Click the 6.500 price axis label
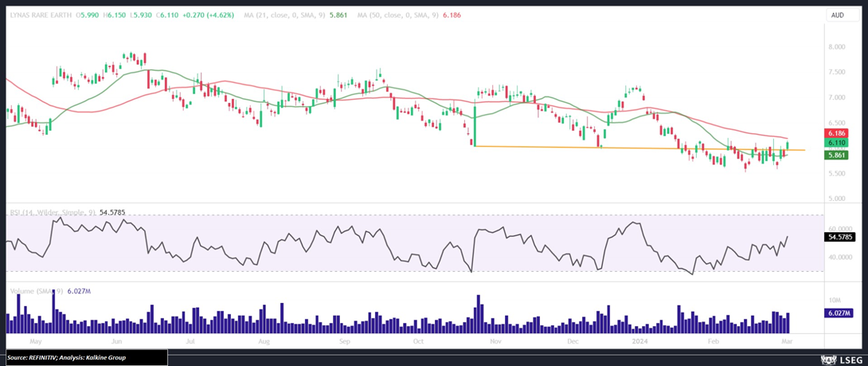Viewport: 868px width, 366px height. point(836,123)
